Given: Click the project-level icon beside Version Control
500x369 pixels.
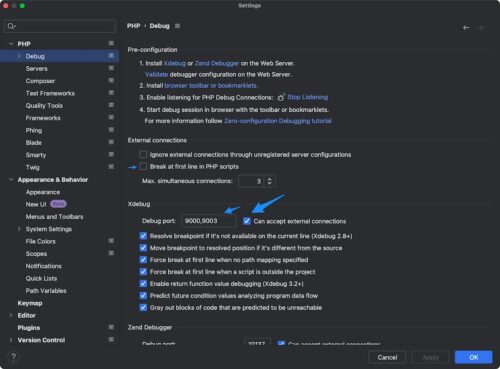Looking at the screenshot, I should tap(111, 339).
